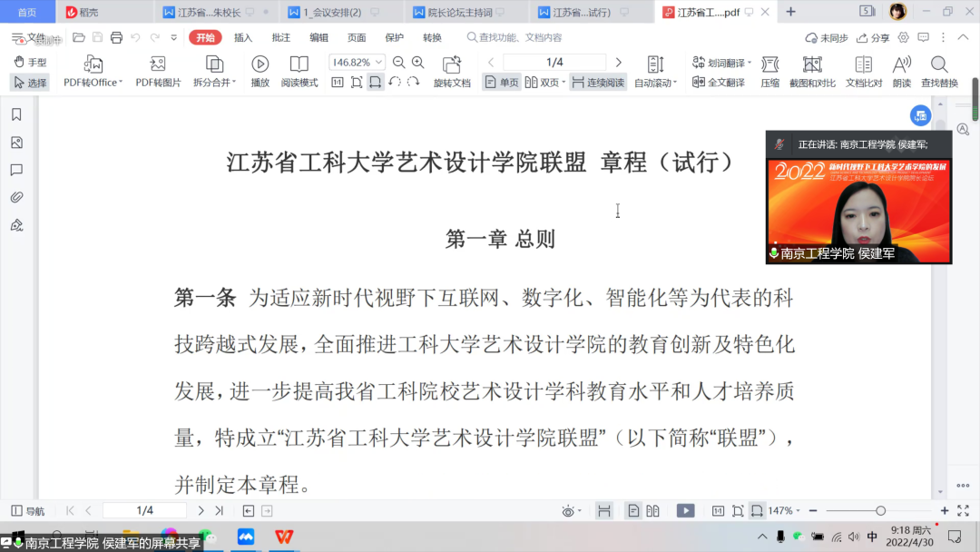Image resolution: width=980 pixels, height=552 pixels.
Task: Start the 播放 slideshow button
Action: point(260,64)
